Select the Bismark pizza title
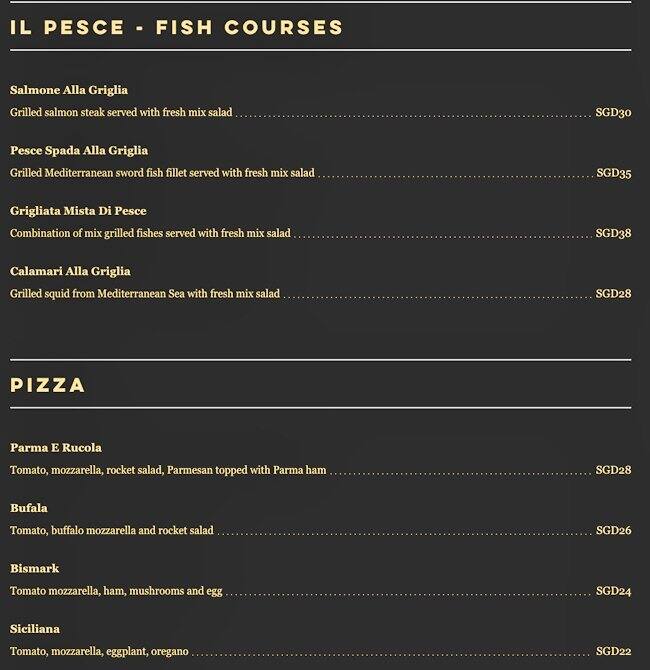Viewport: 650px width, 670px height. click(x=34, y=569)
